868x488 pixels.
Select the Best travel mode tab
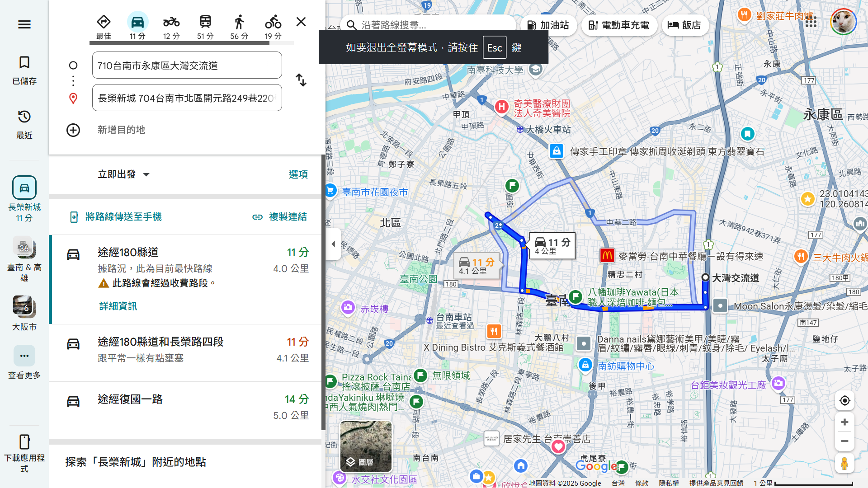pyautogui.click(x=104, y=27)
